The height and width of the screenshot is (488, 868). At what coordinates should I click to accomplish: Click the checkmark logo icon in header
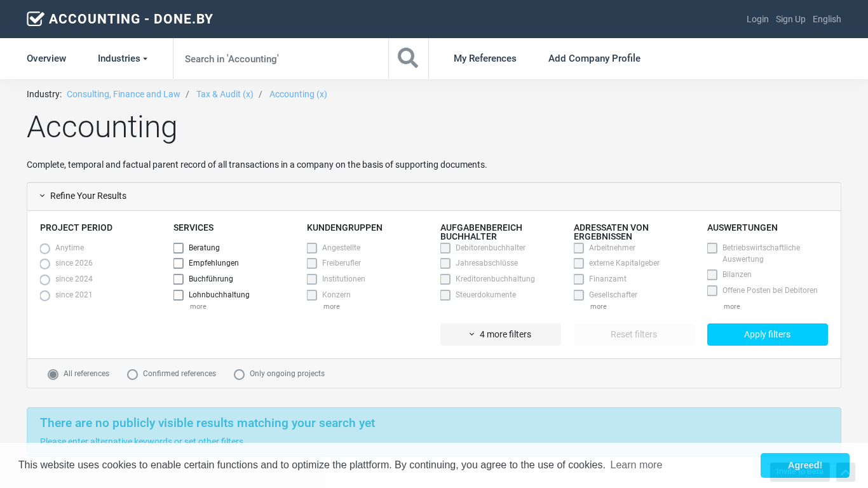click(36, 19)
